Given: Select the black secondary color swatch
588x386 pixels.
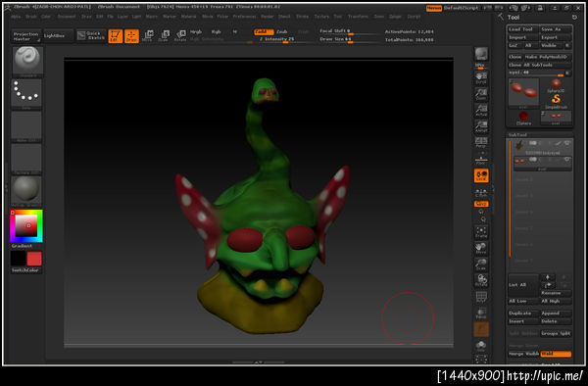Looking at the screenshot, I should tap(18, 259).
